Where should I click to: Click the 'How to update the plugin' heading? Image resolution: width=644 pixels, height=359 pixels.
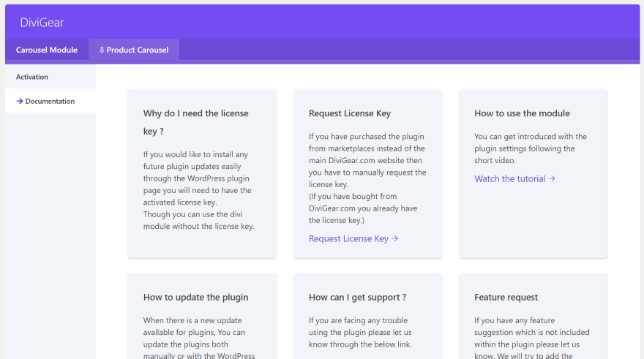pos(196,298)
